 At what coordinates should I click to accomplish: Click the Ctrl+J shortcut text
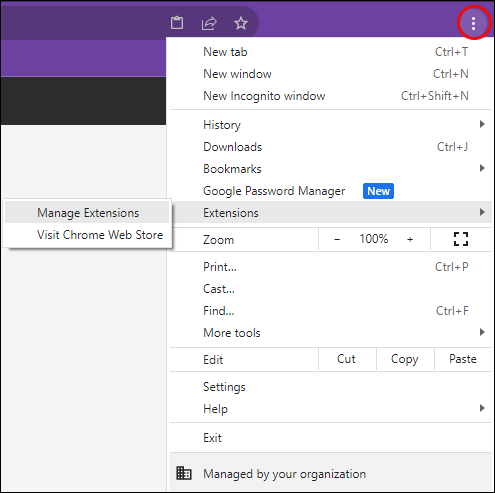(x=452, y=147)
